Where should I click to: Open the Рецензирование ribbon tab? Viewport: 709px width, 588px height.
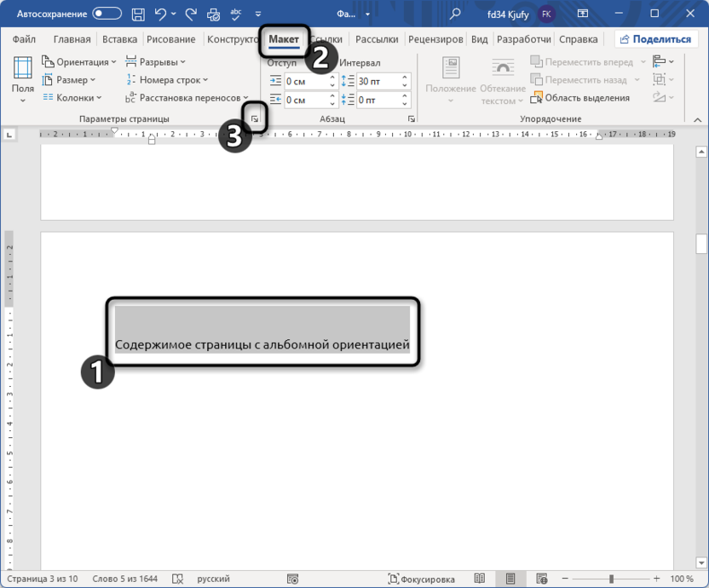[435, 38]
